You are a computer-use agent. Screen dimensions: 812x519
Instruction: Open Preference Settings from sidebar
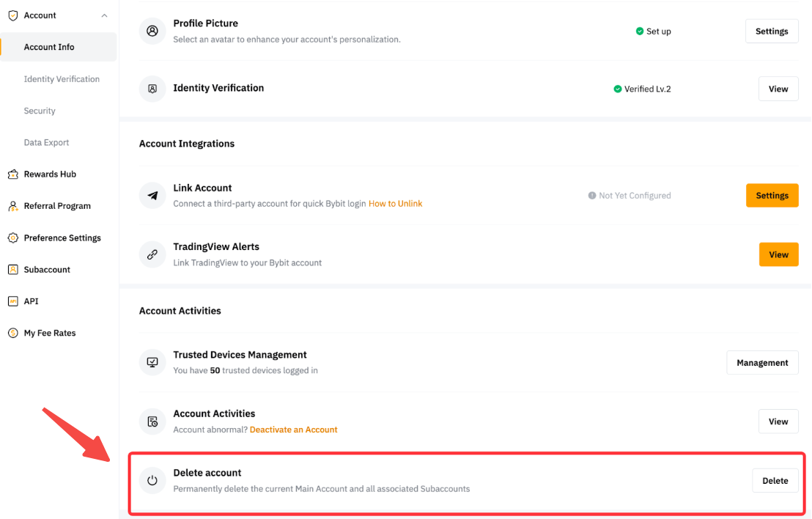tap(62, 238)
